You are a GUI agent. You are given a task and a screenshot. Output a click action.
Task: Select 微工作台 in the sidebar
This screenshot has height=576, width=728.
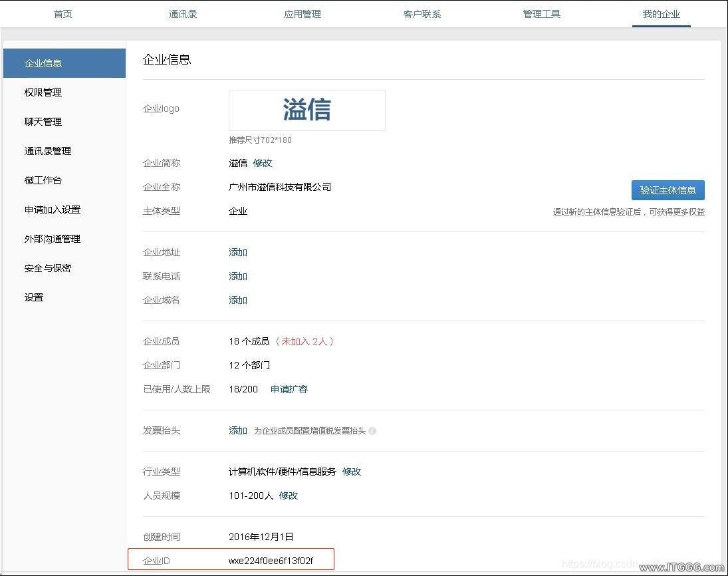[x=43, y=180]
